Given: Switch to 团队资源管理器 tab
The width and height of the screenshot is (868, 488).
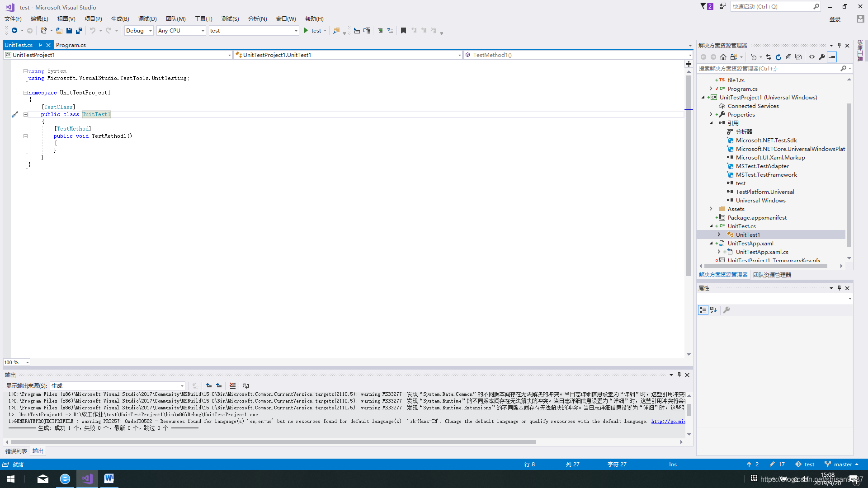Looking at the screenshot, I should pyautogui.click(x=772, y=275).
